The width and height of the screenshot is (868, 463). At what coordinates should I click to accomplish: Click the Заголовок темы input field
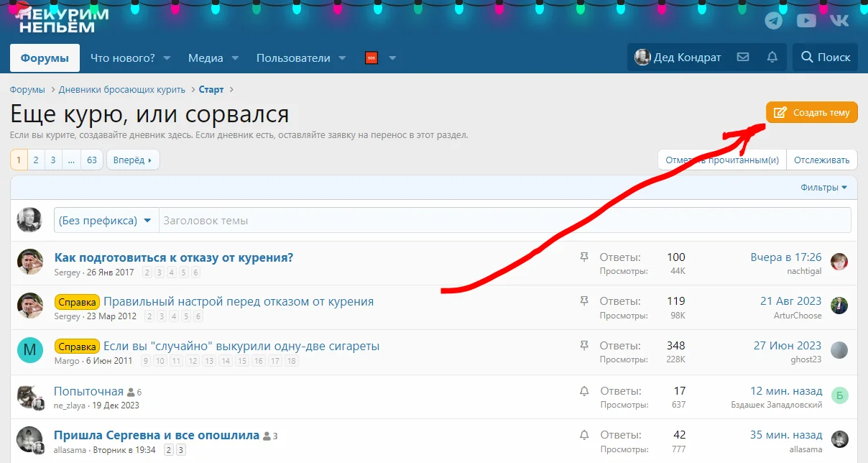(x=504, y=220)
